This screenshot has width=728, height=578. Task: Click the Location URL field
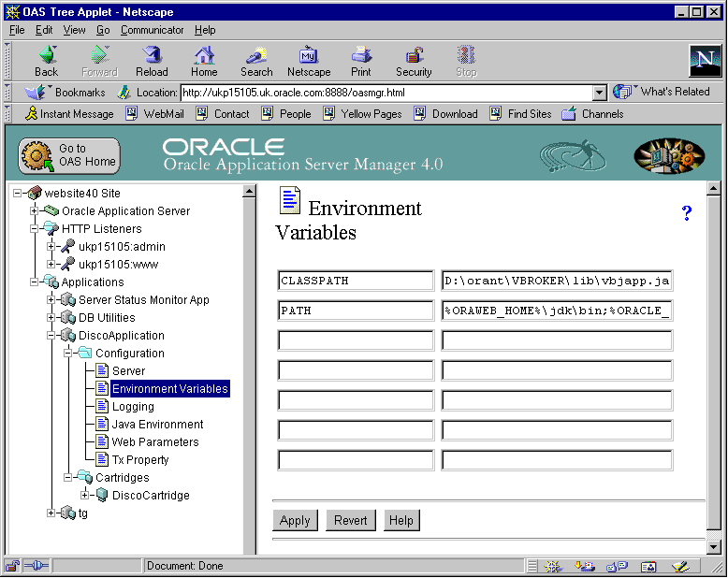(386, 93)
